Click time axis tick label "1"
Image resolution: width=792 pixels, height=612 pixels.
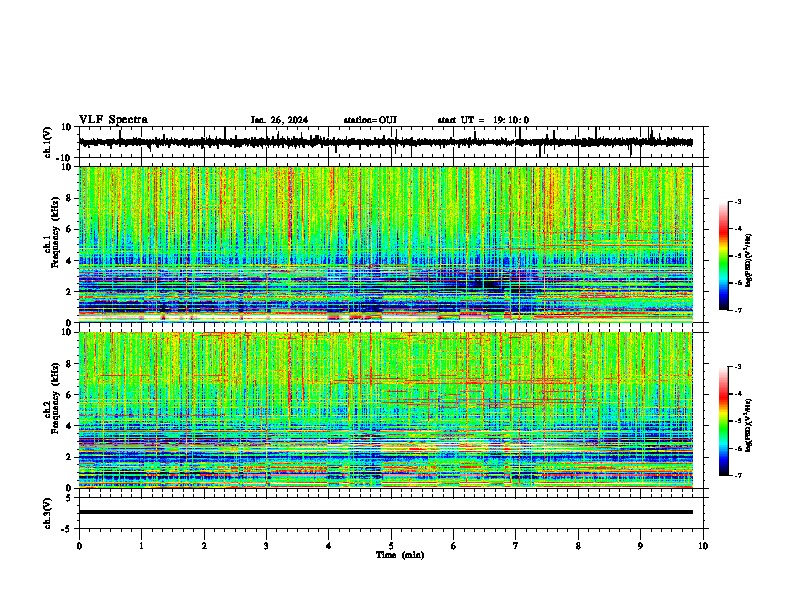[141, 546]
